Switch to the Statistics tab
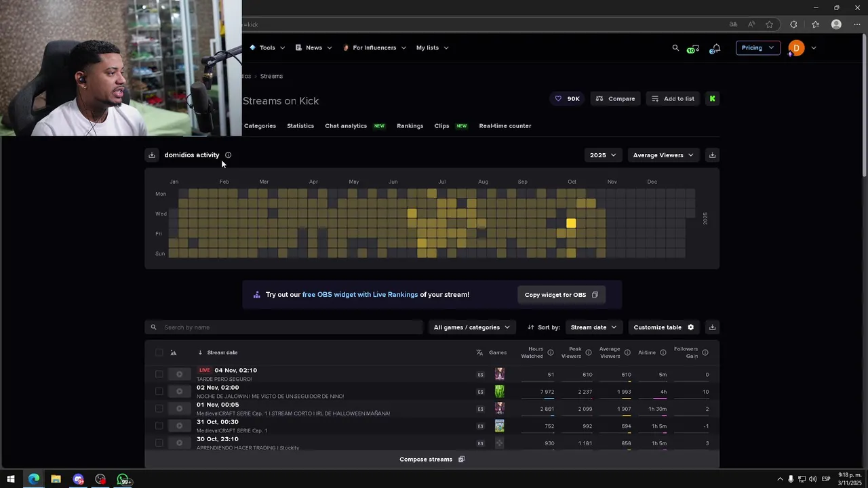 300,126
